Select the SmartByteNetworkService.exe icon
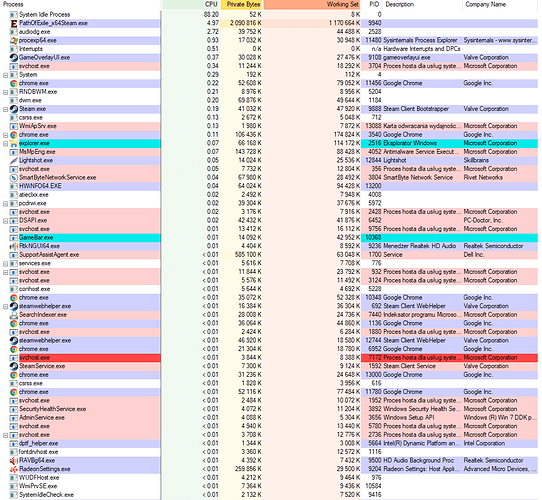Screen dimensions: 542x500 (13, 178)
